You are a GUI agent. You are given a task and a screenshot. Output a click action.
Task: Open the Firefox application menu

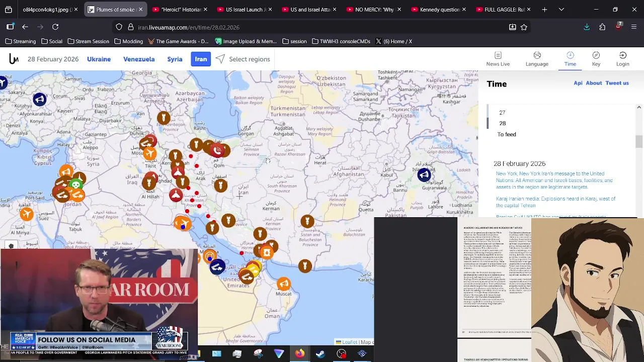coord(634,27)
